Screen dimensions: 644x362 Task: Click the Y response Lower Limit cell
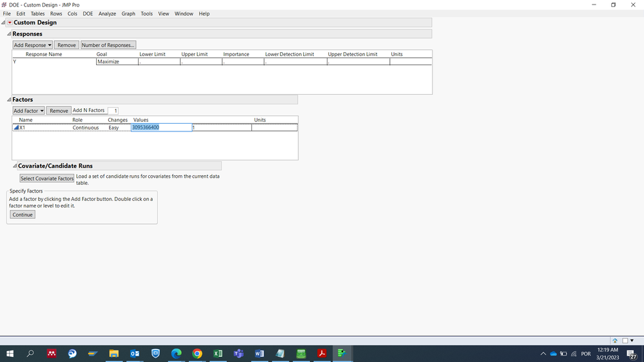(x=159, y=62)
